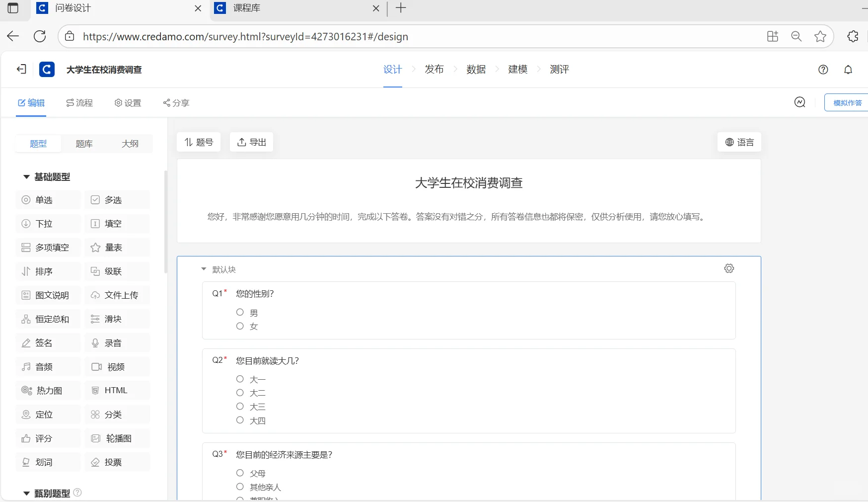This screenshot has width=868, height=502.
Task: Click the 模拟作答 button
Action: (x=847, y=102)
